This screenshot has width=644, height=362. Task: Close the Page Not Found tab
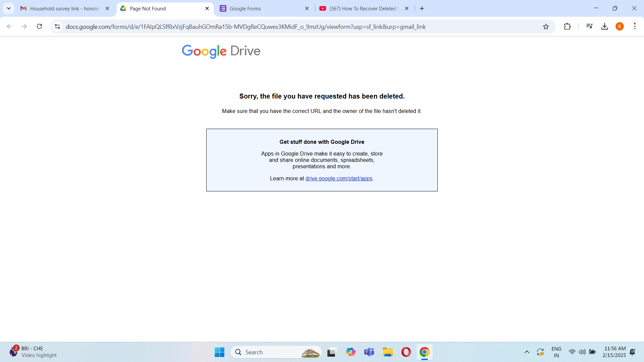point(207,8)
